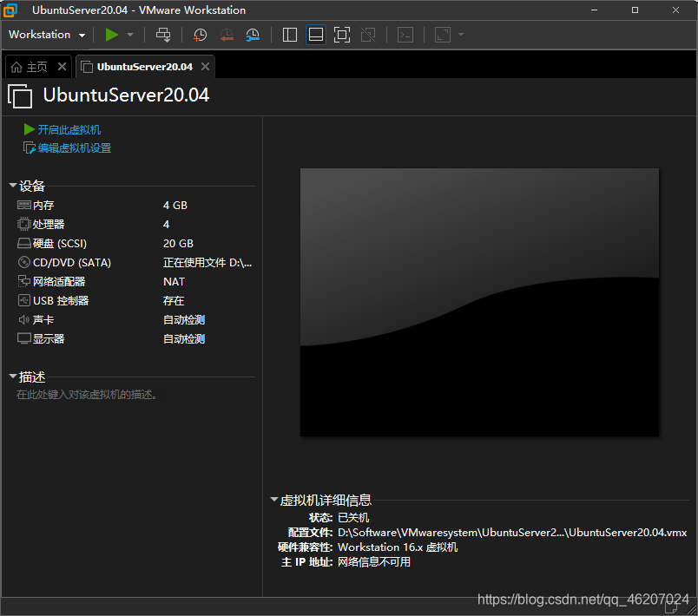The width and height of the screenshot is (698, 616).
Task: Open the stretch display dropdown arrow
Action: (x=461, y=35)
